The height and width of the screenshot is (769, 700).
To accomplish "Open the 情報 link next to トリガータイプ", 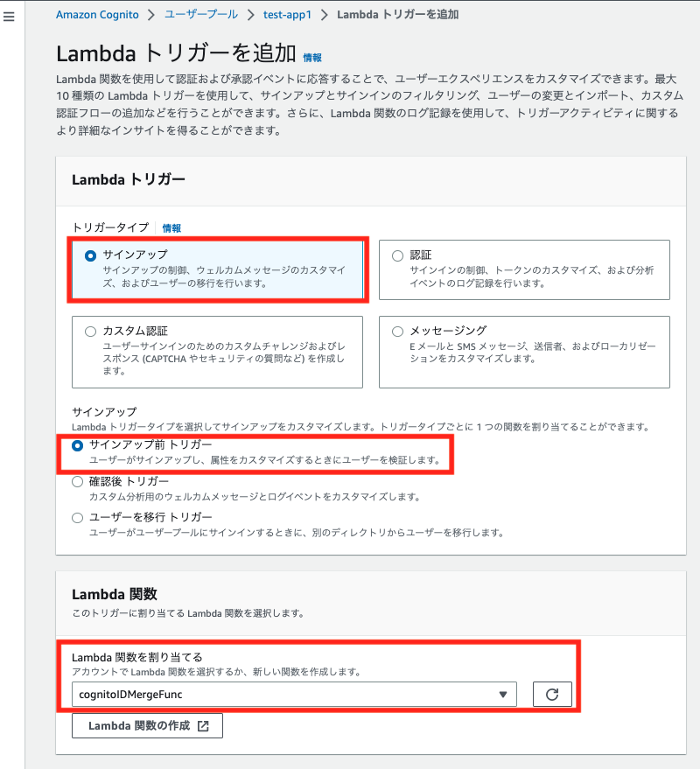I will pyautogui.click(x=171, y=227).
